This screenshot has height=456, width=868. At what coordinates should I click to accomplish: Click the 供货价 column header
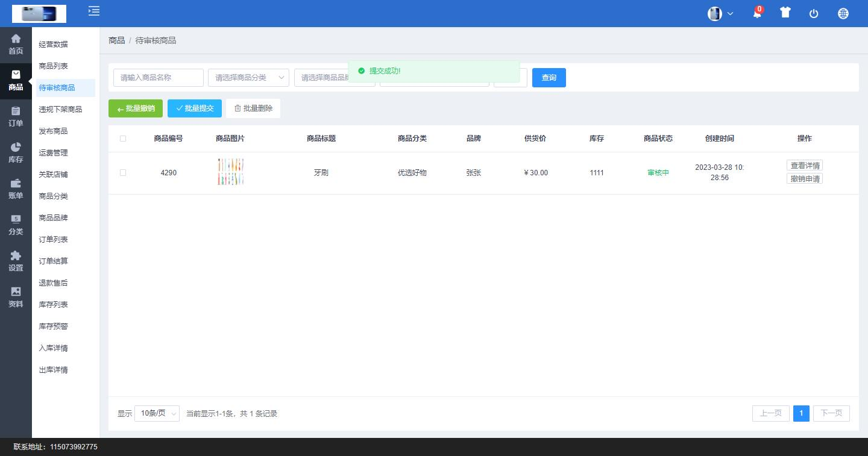(x=535, y=139)
